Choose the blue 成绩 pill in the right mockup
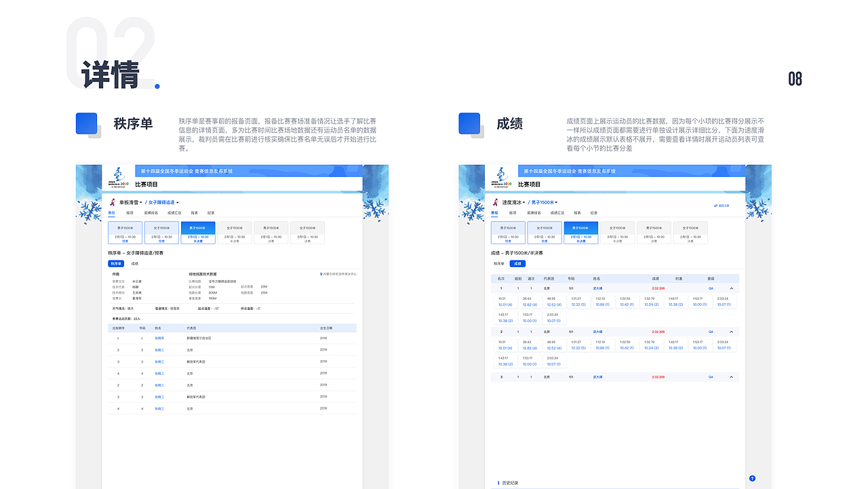 point(517,263)
